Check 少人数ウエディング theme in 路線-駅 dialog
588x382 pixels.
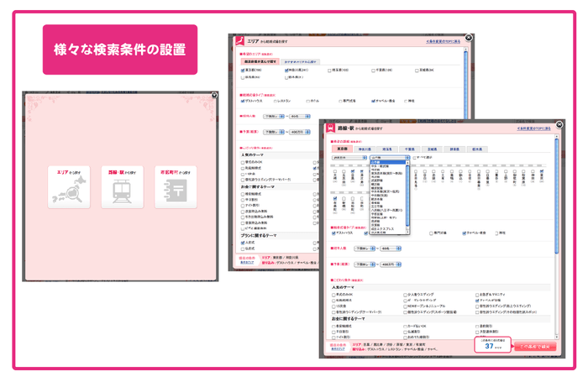pos(406,295)
